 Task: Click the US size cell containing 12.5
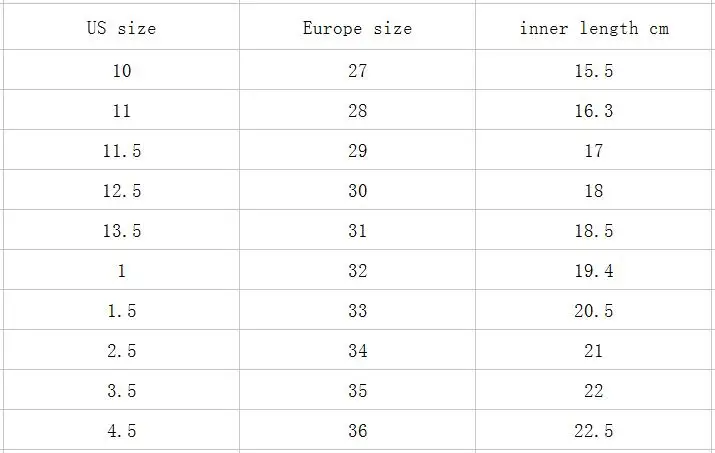(122, 190)
